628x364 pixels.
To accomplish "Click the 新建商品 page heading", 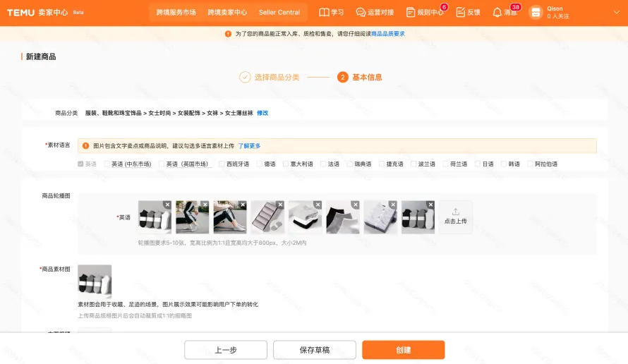I will (41, 56).
